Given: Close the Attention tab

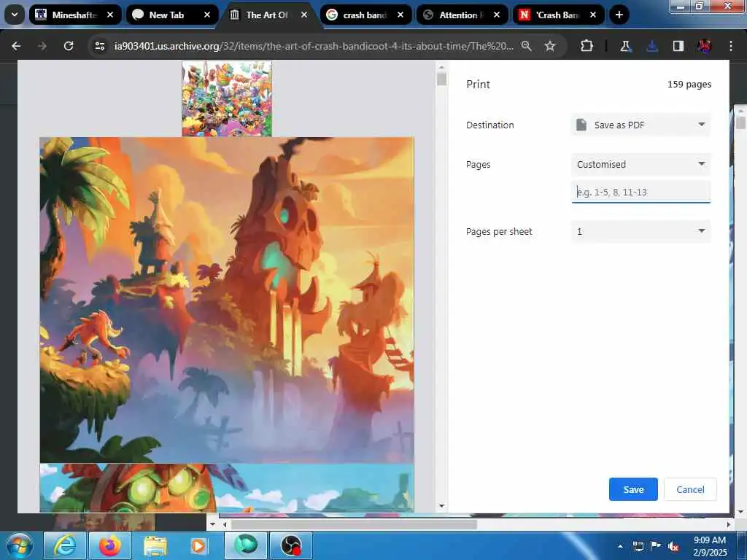Looking at the screenshot, I should (497, 15).
